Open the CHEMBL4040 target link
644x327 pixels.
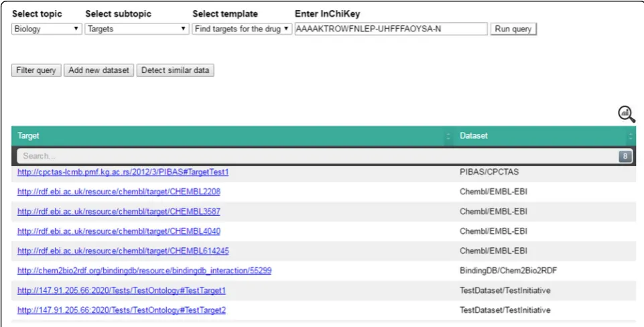pyautogui.click(x=119, y=231)
